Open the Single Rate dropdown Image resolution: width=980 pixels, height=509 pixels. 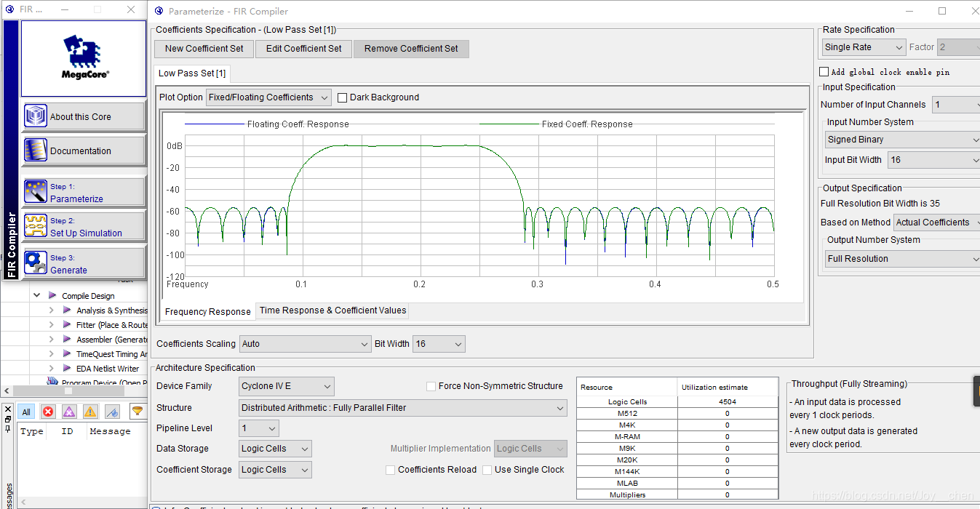[864, 47]
